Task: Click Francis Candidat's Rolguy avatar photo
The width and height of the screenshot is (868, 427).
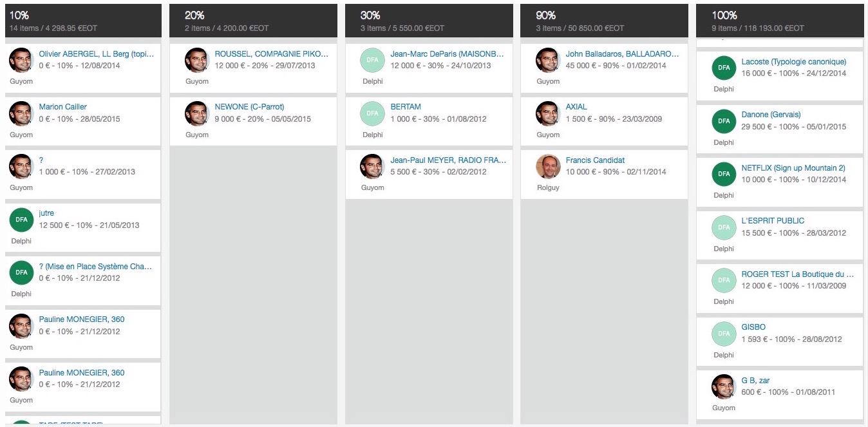Action: [548, 166]
